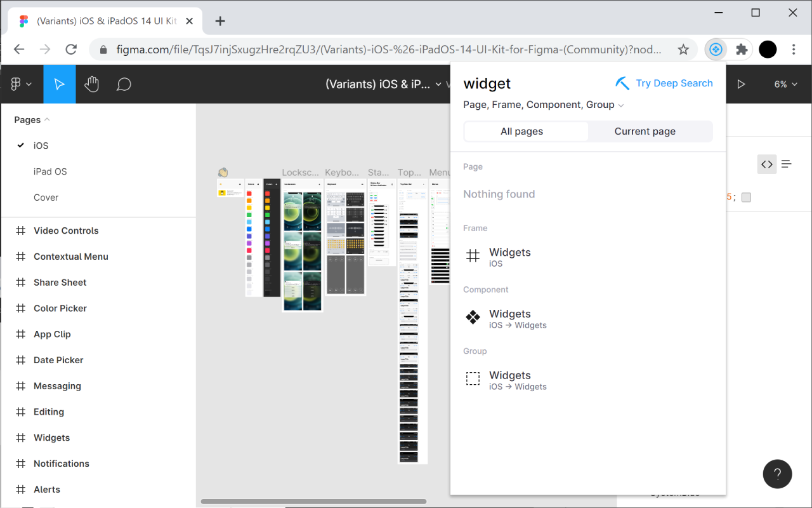Viewport: 812px width, 508px height.
Task: Click the horizontal canvas scrollbar
Action: click(313, 502)
